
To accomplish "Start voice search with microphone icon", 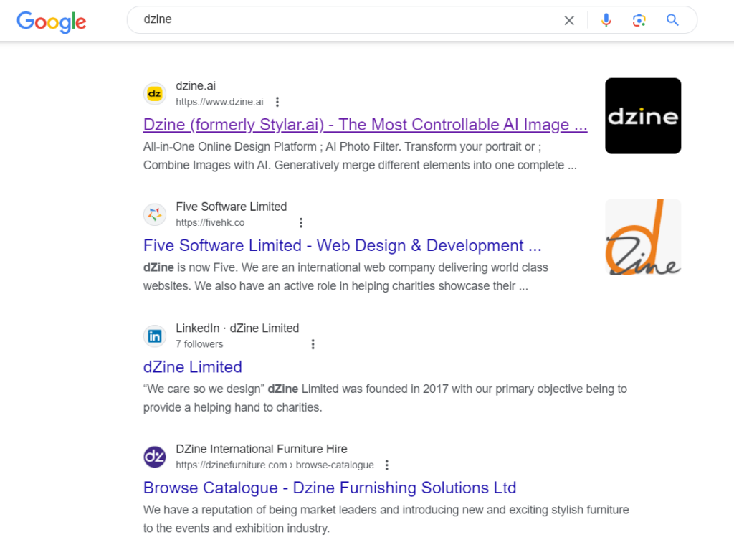I will click(606, 21).
